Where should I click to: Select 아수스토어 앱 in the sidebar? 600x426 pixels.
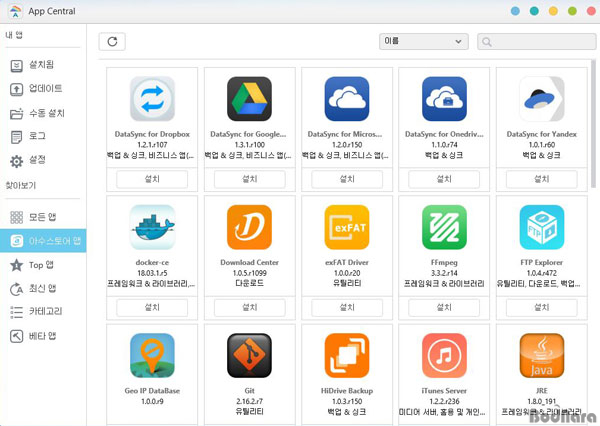[43, 241]
